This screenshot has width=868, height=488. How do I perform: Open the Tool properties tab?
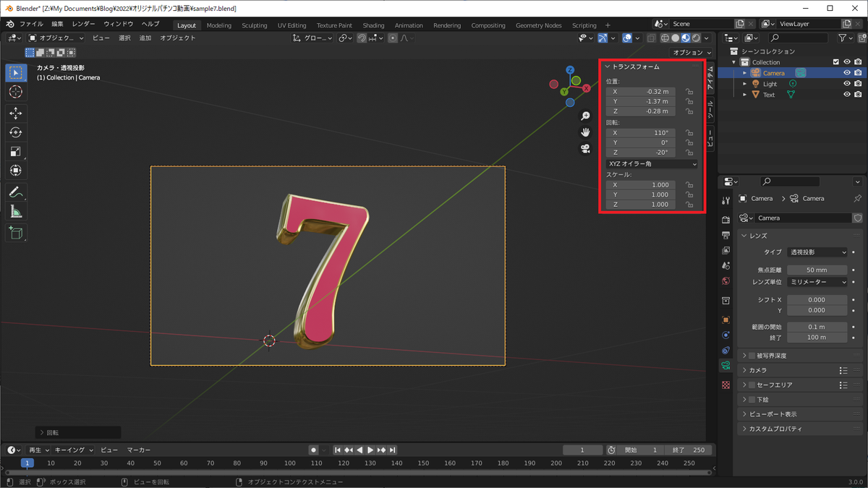click(726, 200)
